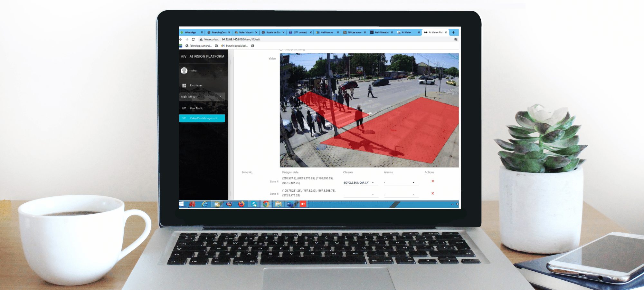Switch to the Wall-Street.ro browser tab
Viewport: 644px width, 290px height.
382,32
